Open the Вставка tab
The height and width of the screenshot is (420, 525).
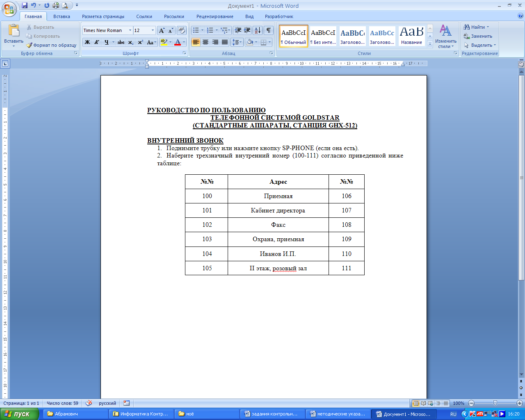[62, 16]
